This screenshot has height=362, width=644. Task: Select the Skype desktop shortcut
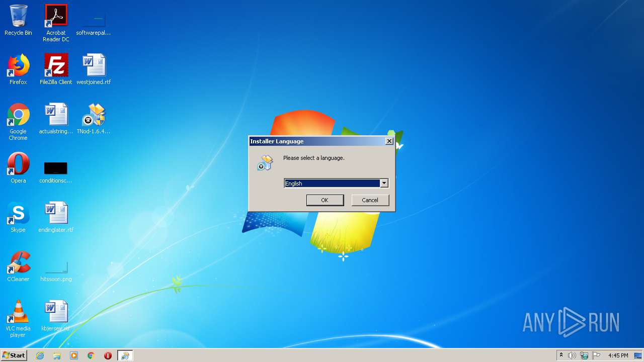pos(18,217)
